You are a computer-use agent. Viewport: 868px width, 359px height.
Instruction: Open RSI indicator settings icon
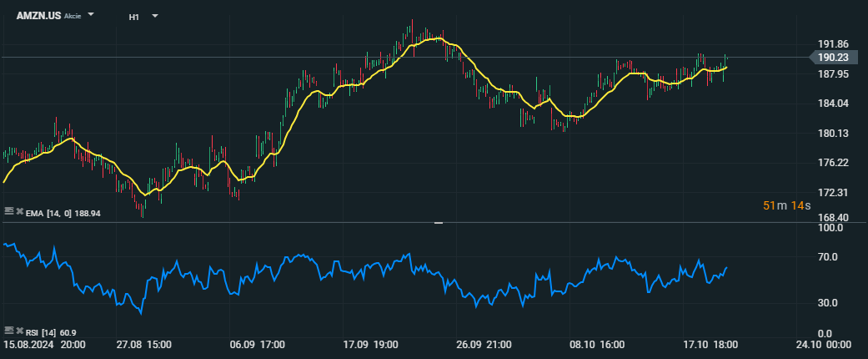pyautogui.click(x=8, y=331)
